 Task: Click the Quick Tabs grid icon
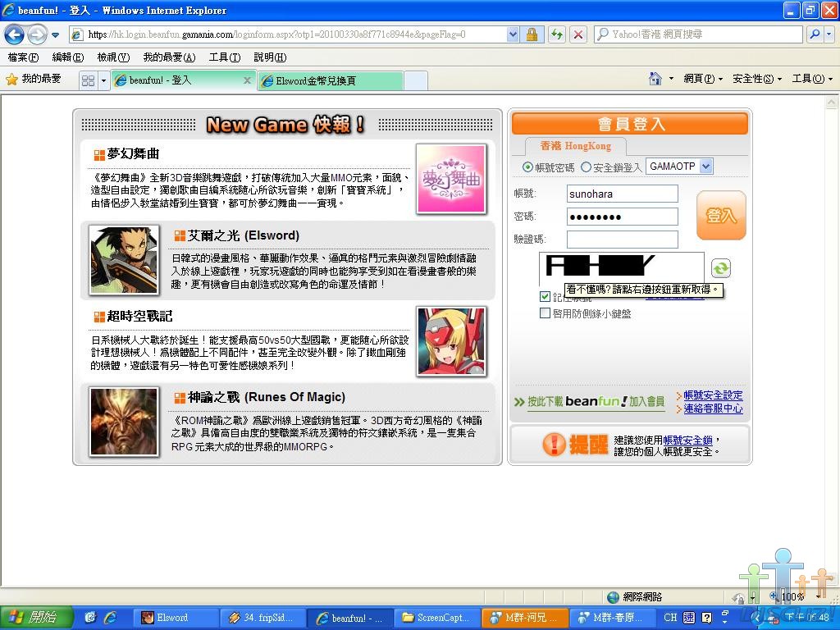(x=88, y=80)
